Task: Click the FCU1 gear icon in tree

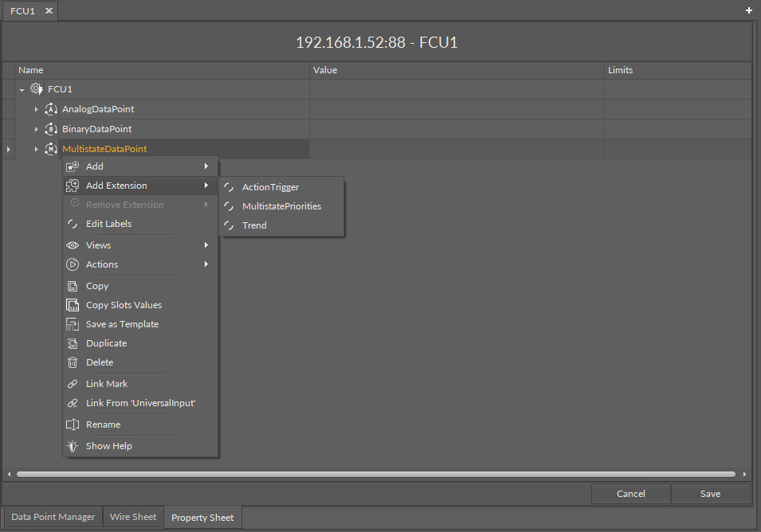Action: point(37,89)
